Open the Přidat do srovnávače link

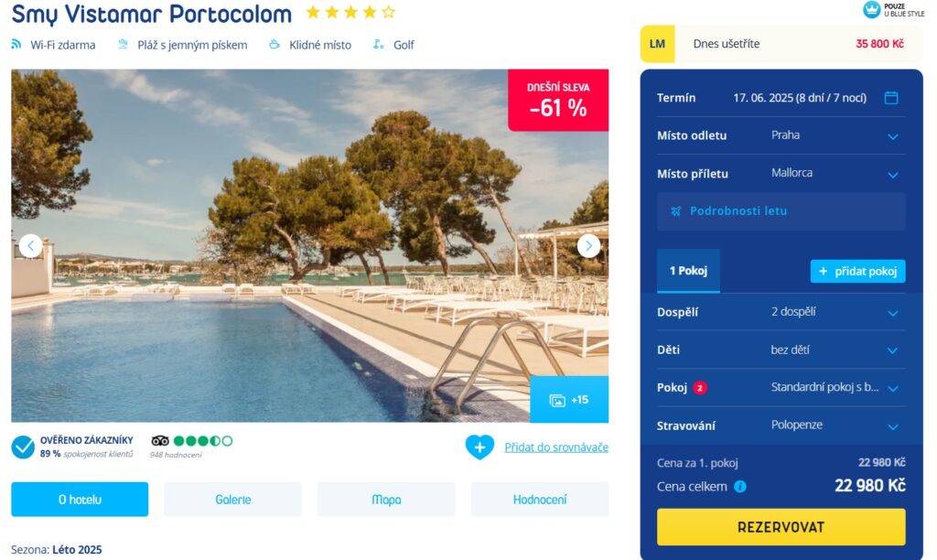pos(556,447)
